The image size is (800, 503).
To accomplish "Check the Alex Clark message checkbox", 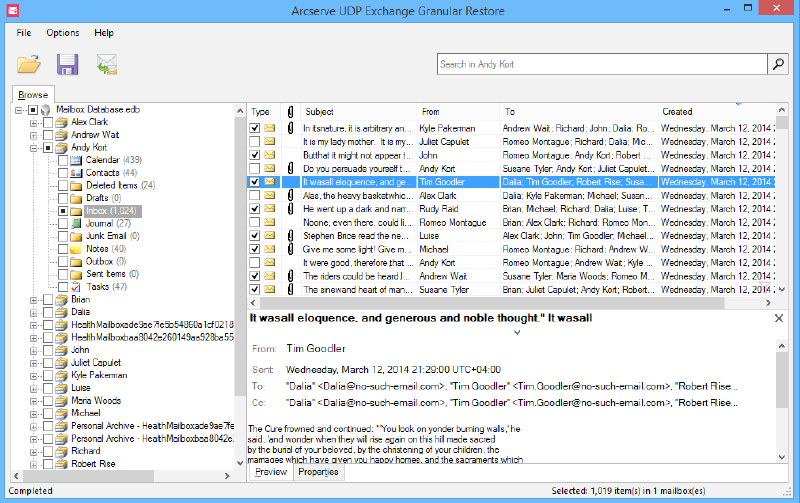I will click(255, 195).
